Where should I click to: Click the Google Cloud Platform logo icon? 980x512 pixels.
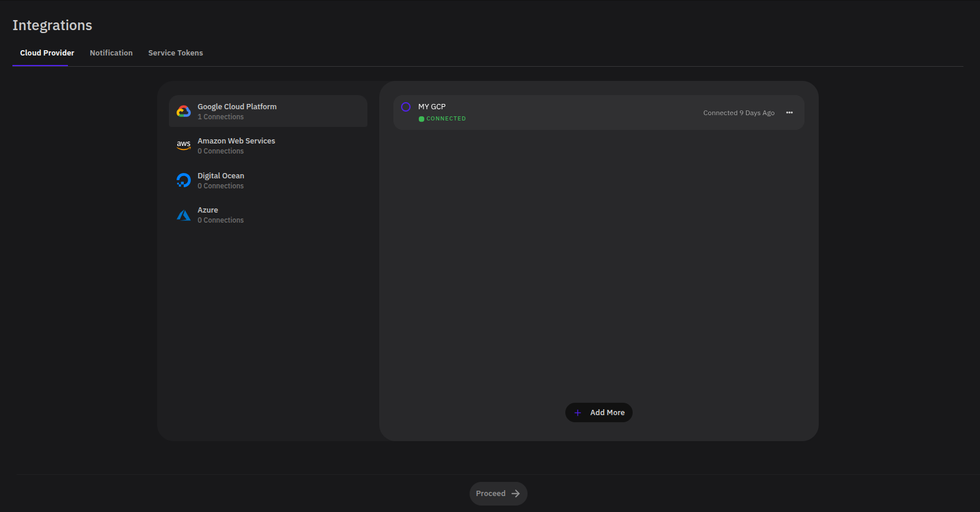pyautogui.click(x=184, y=111)
